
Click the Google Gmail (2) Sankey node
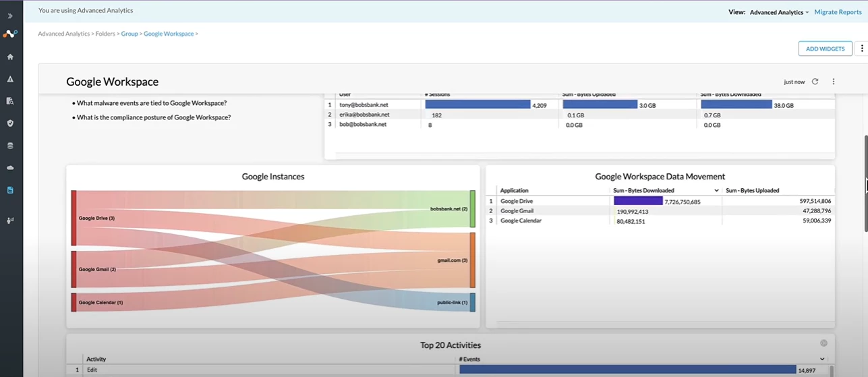74,269
